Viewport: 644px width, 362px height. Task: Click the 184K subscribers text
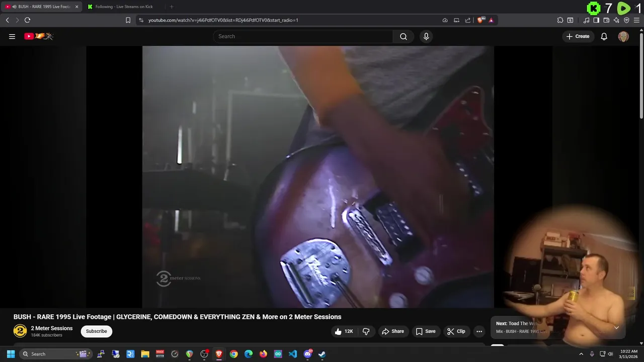pos(47,335)
